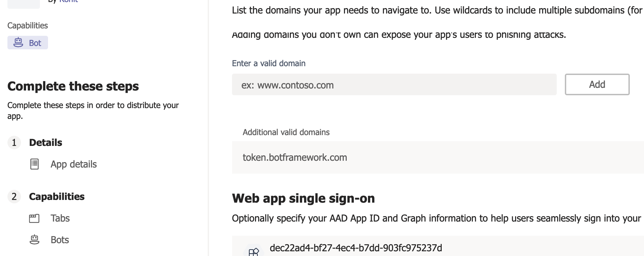Screen dimensions: 644x256
Task: Click the step 1 circle next to Details
Action: click(x=14, y=143)
